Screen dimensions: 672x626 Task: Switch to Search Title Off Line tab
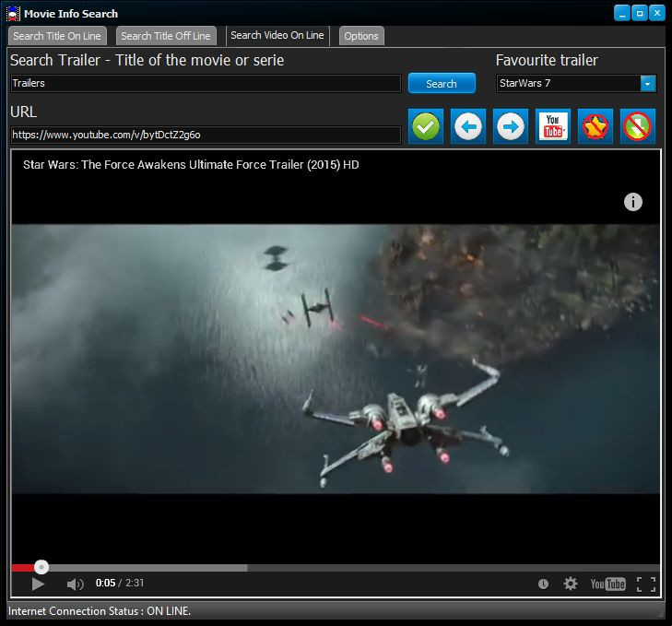coord(166,36)
